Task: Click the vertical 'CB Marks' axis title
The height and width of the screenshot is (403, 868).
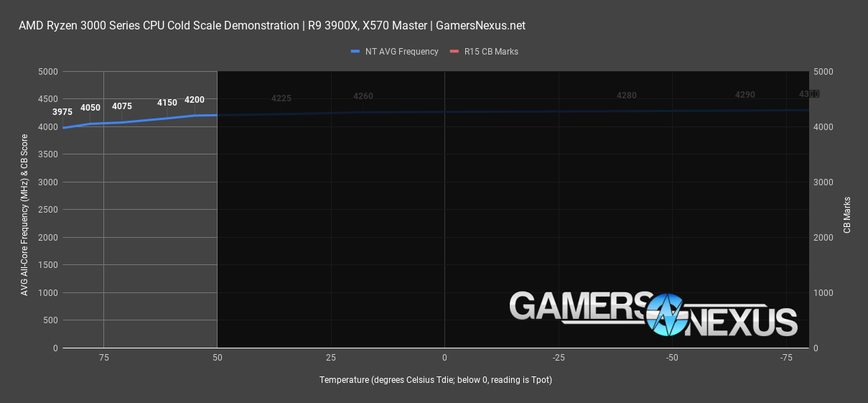Action: 847,215
